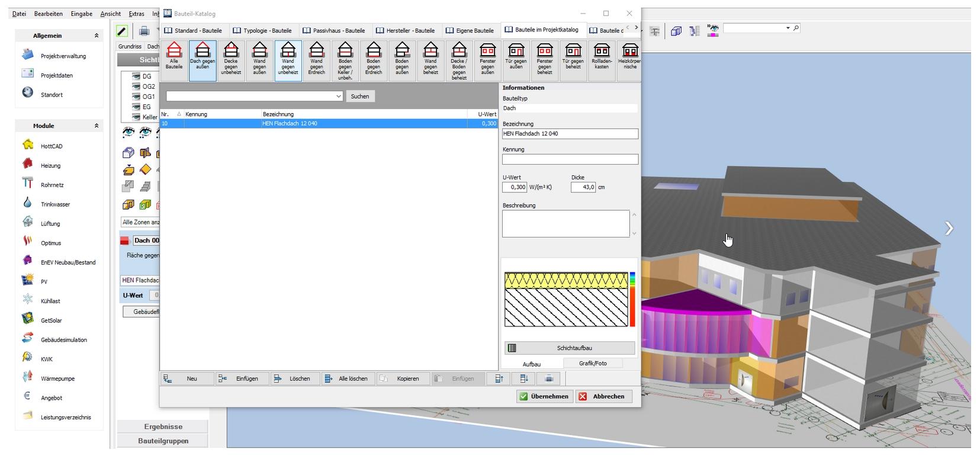Screen dimensions: 980x456
Task: Click the Abbrechen button
Action: tap(603, 396)
